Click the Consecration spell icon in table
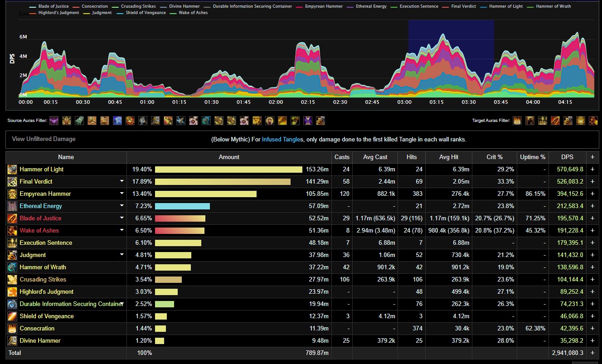The width and height of the screenshot is (602, 364). tap(12, 328)
